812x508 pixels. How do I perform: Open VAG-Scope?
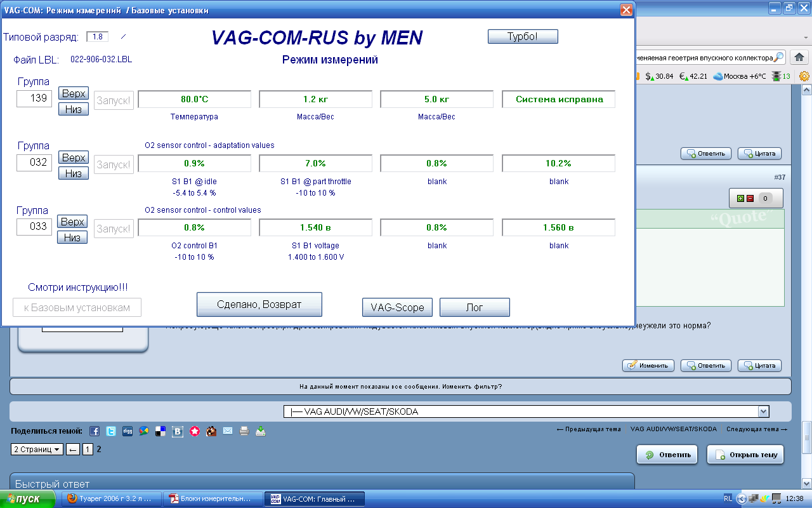coord(397,307)
